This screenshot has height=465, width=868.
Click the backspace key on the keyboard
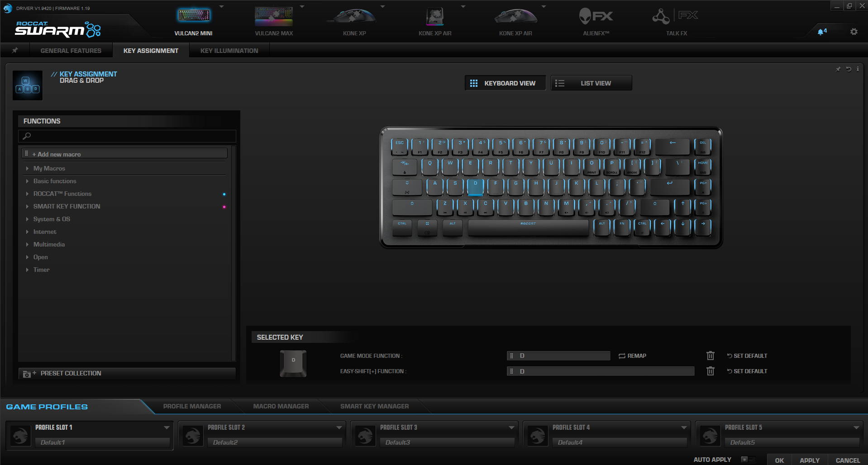click(x=672, y=147)
